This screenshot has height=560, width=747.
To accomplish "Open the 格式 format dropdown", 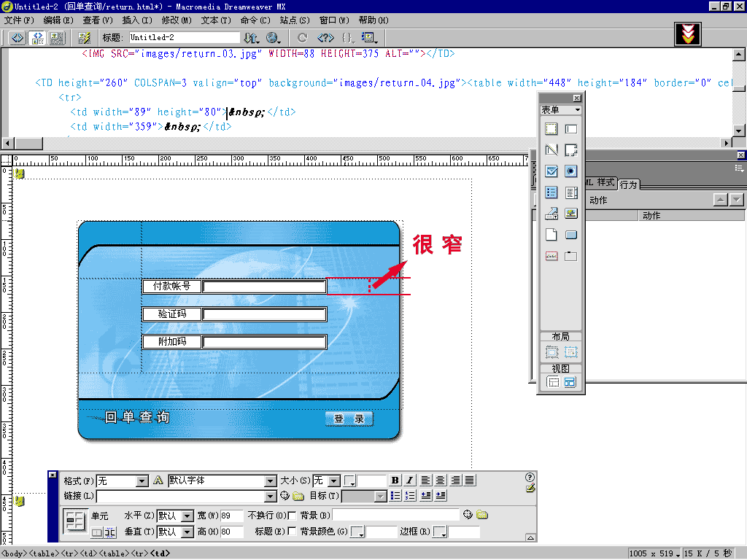I will click(142, 481).
